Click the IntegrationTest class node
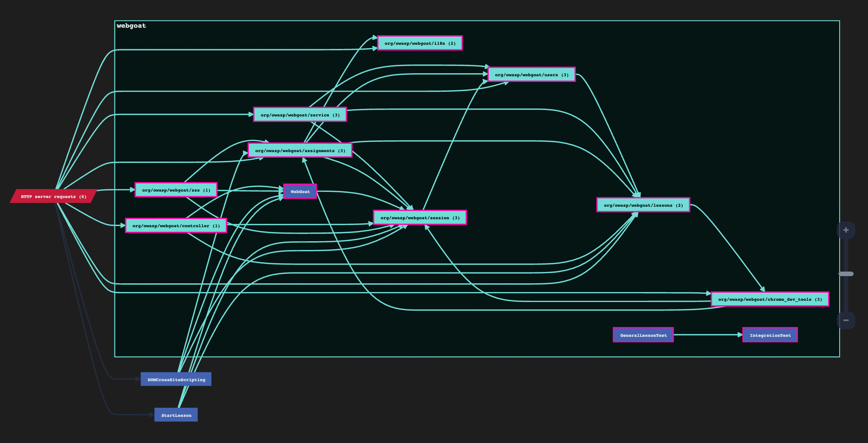The height and width of the screenshot is (443, 868). 770,335
